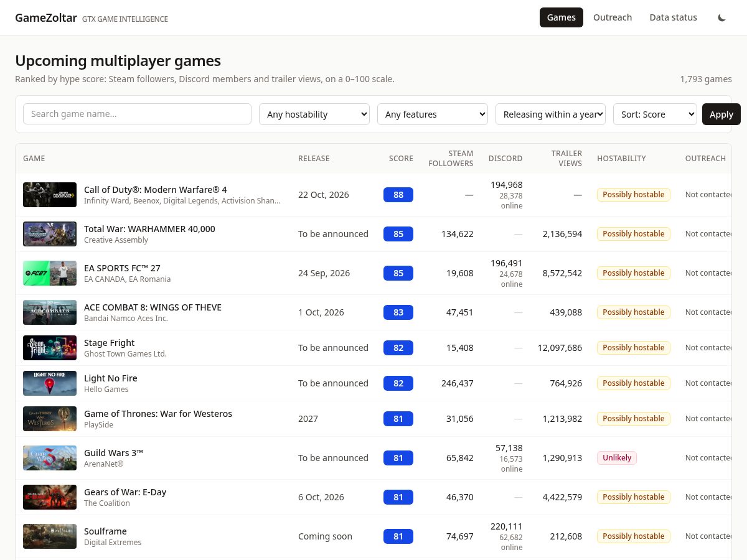Open the Any features dropdown
The width and height of the screenshot is (747, 560).
[x=433, y=114]
